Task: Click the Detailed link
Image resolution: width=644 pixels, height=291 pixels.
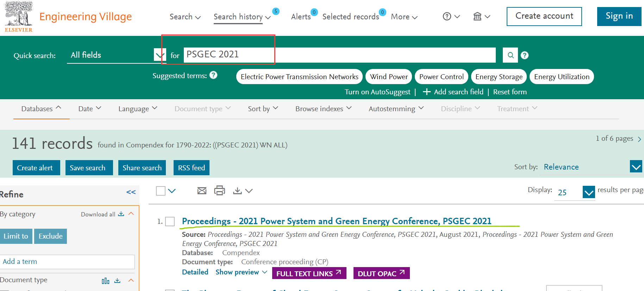Action: 195,272
